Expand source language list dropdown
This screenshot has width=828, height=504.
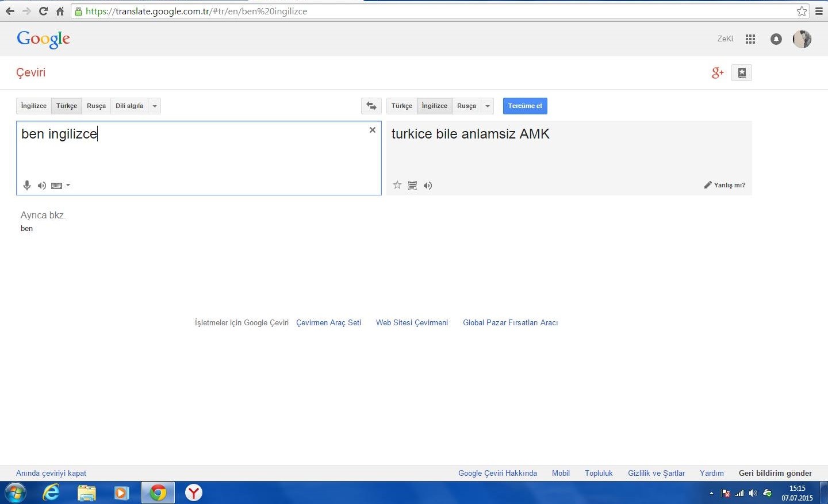[155, 106]
